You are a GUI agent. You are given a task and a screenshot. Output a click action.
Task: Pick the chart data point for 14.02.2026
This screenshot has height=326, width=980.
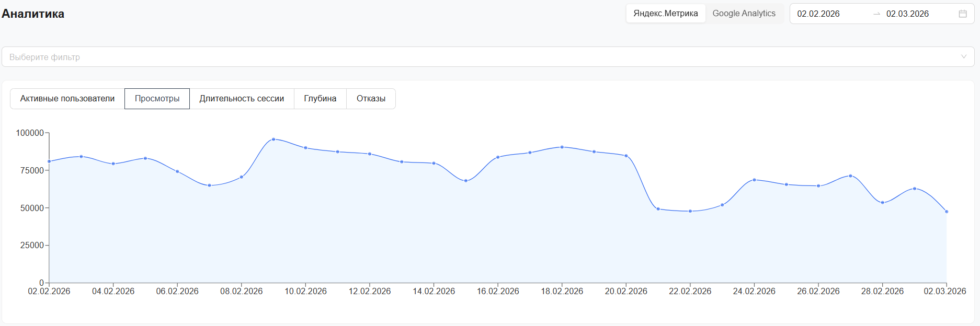(434, 164)
